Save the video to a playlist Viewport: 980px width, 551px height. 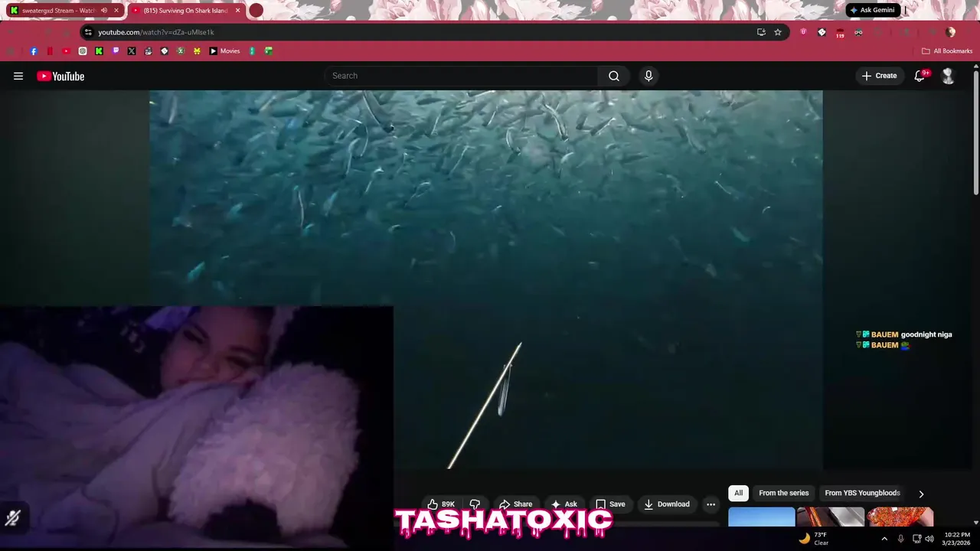(x=610, y=504)
